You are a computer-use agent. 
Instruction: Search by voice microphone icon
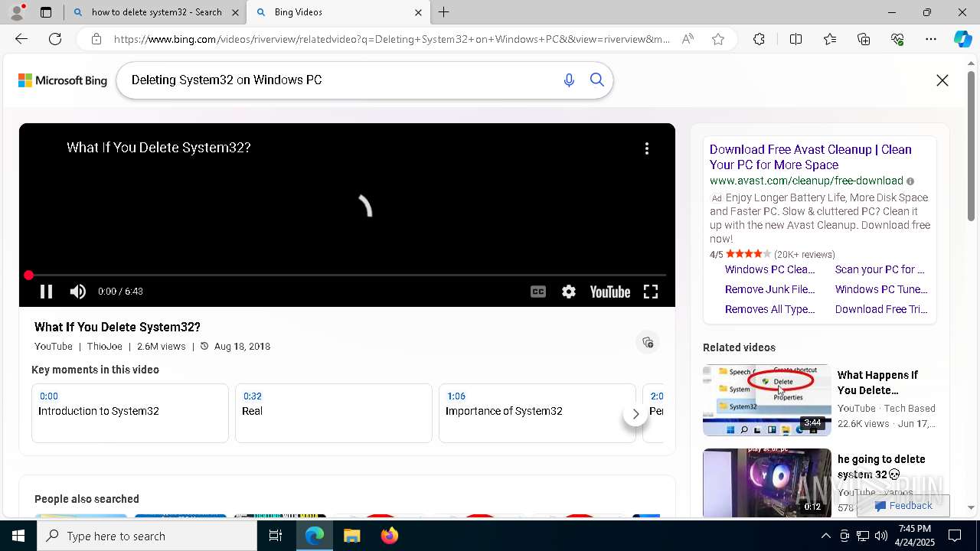pyautogui.click(x=569, y=80)
